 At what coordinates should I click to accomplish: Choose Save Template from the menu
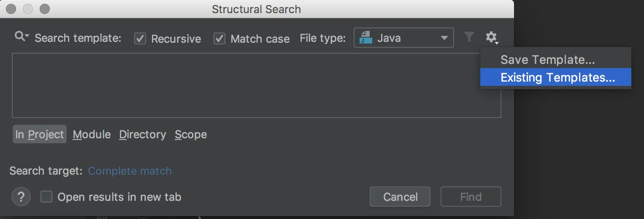point(547,60)
